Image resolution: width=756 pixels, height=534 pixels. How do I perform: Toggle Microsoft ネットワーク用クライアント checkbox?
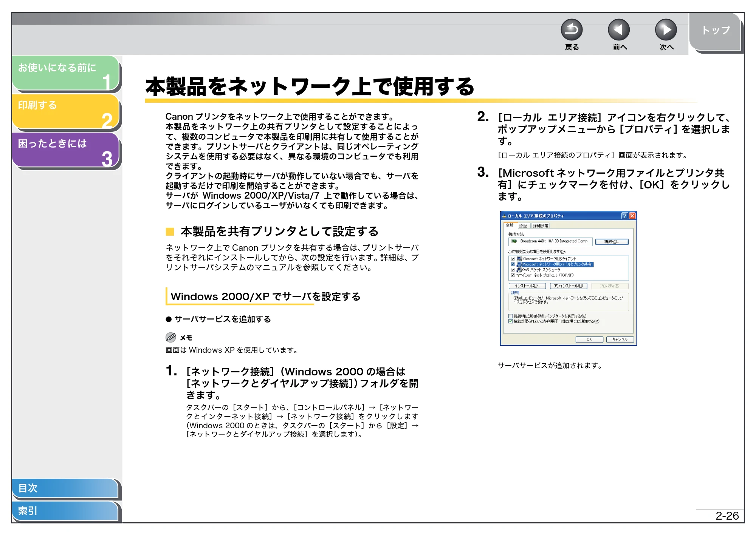[x=513, y=259]
